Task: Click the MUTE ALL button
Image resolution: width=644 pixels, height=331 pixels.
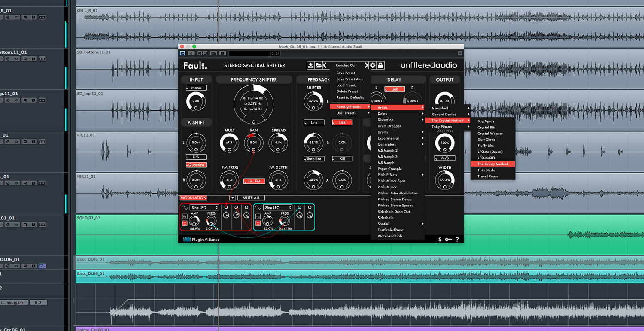Action: point(251,198)
